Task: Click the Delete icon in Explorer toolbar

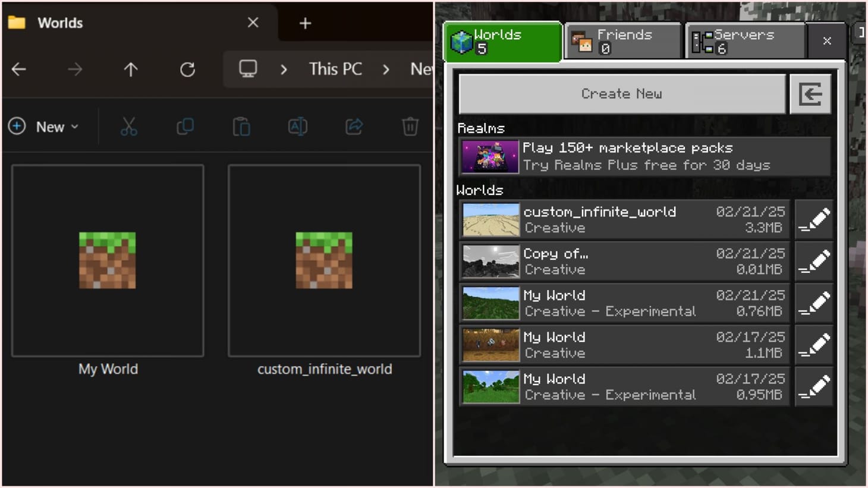Action: (410, 126)
